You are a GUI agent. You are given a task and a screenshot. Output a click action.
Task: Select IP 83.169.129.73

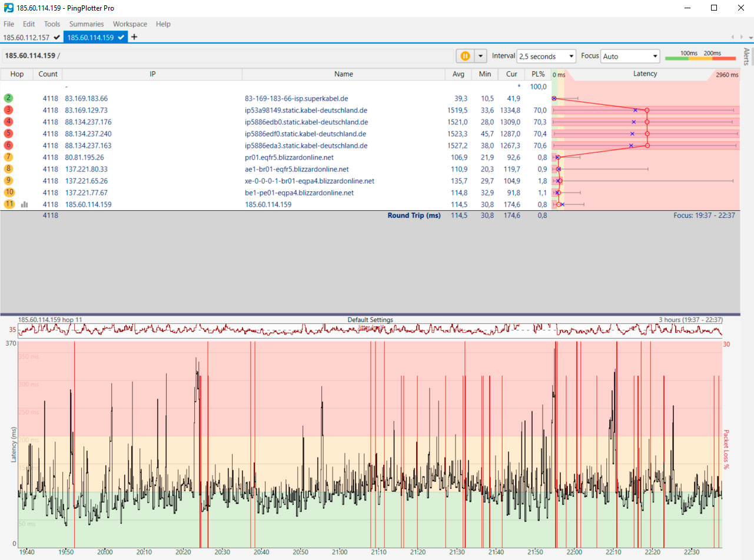[x=87, y=110]
